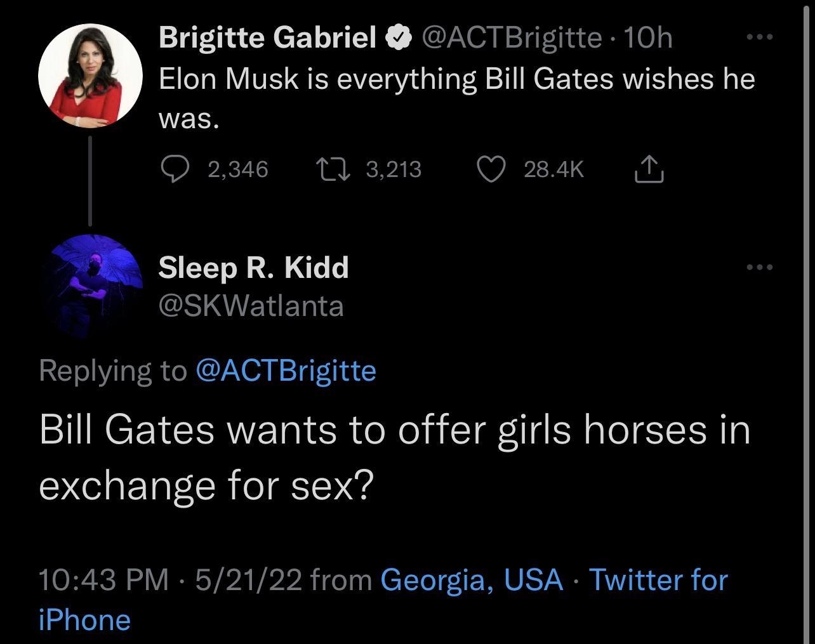Like Brigitte Gabriel's tweet via heart icon
Viewport: 815px width, 644px height.
coord(491,169)
